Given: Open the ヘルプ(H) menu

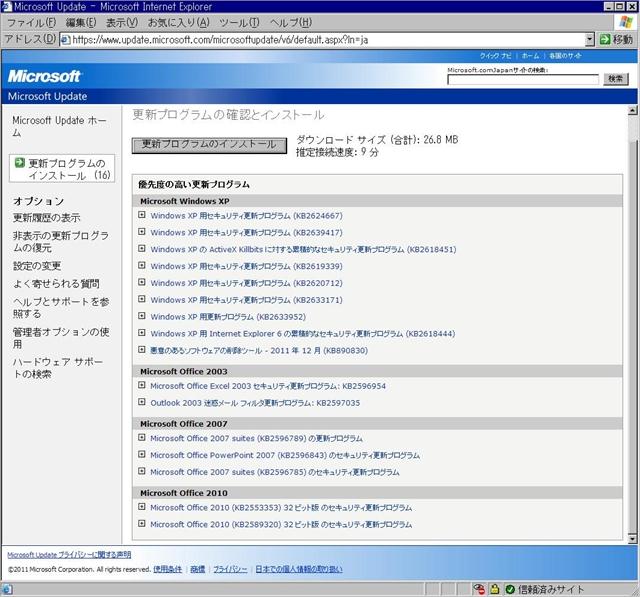Looking at the screenshot, I should (x=291, y=22).
